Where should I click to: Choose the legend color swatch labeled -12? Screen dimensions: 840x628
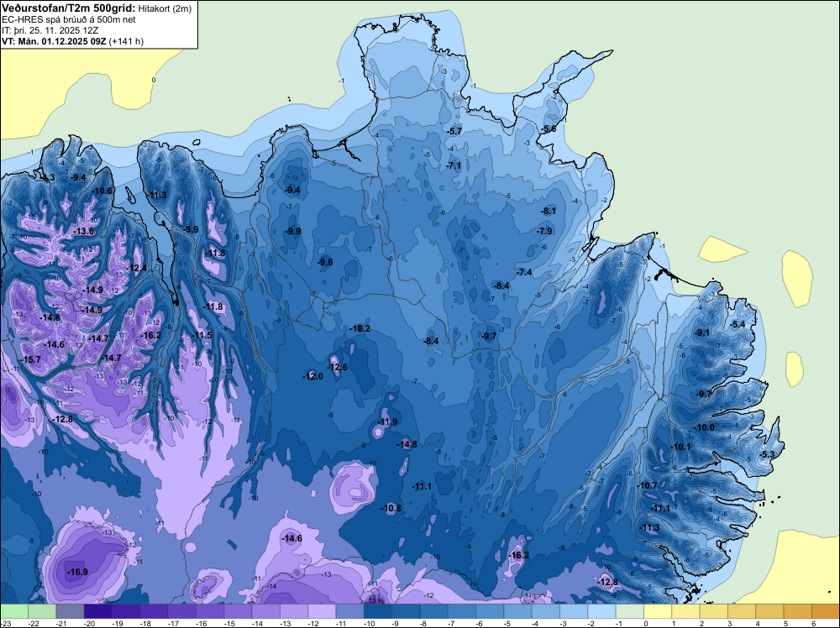point(322,611)
